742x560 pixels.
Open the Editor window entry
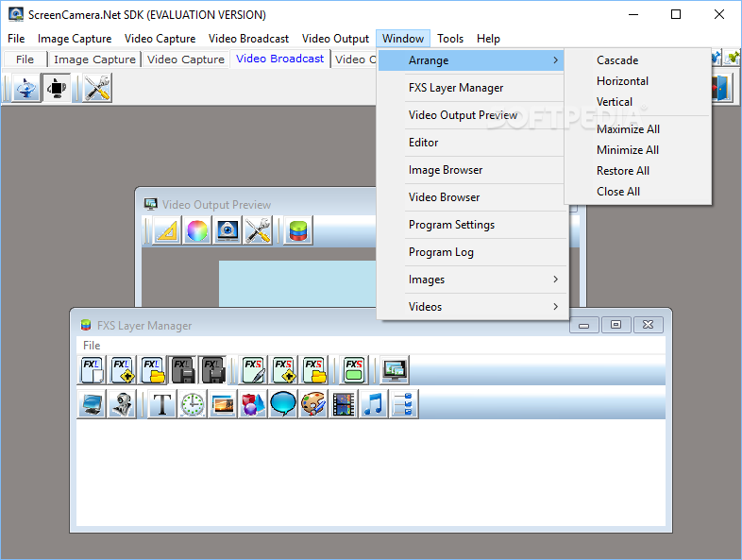tap(472, 143)
